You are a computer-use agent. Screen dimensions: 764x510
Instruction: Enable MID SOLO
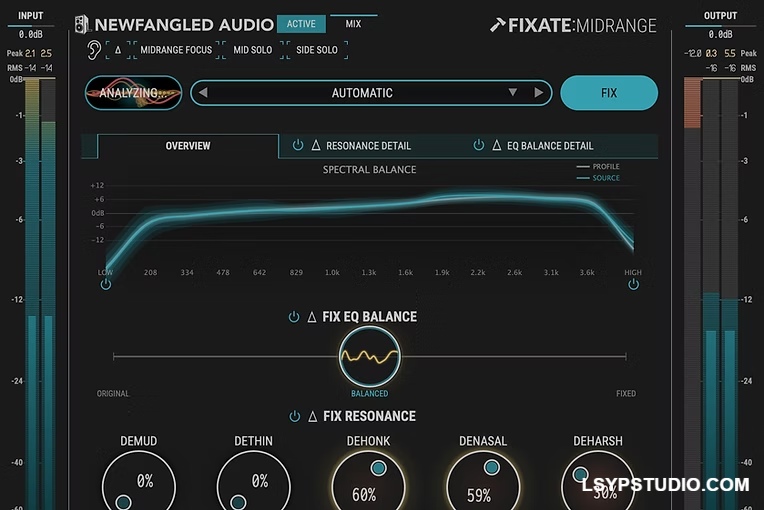[252, 50]
